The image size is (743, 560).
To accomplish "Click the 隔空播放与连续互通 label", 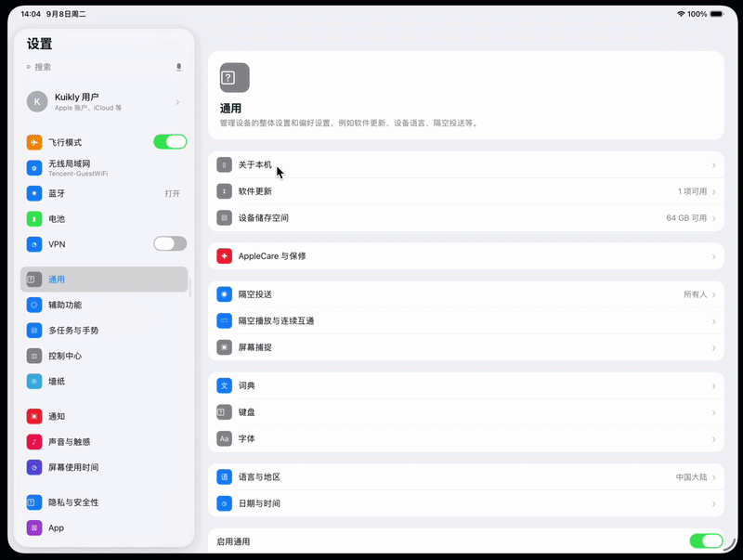I will click(276, 321).
